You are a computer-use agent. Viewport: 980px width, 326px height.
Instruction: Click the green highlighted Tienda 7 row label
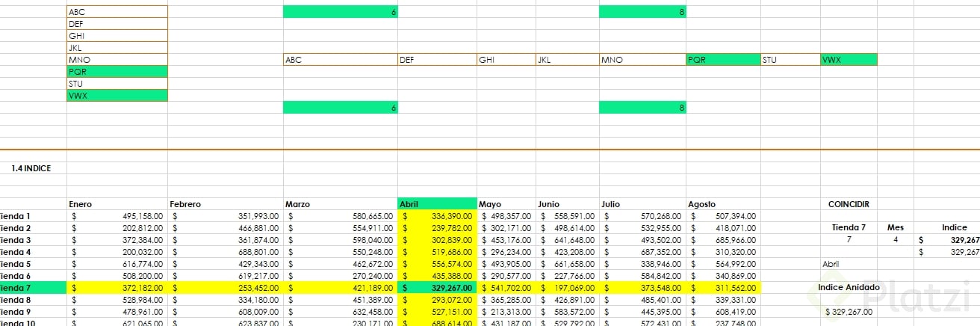(x=34, y=288)
